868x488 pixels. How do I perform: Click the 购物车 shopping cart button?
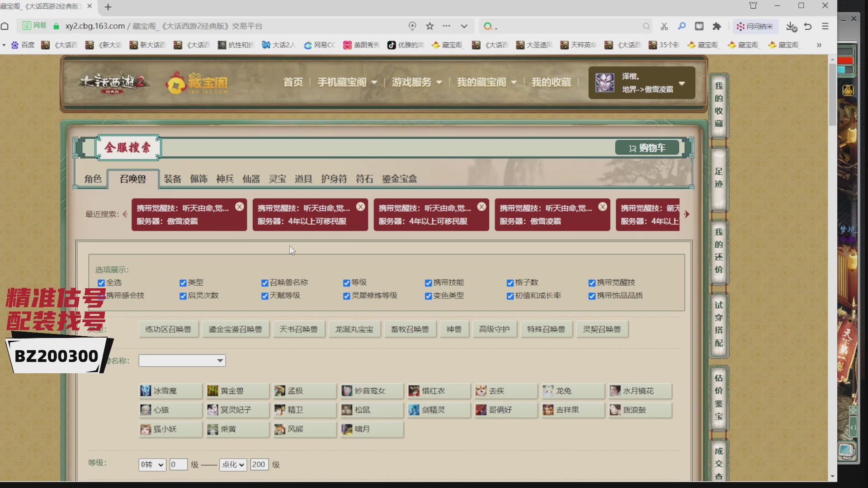click(x=647, y=147)
